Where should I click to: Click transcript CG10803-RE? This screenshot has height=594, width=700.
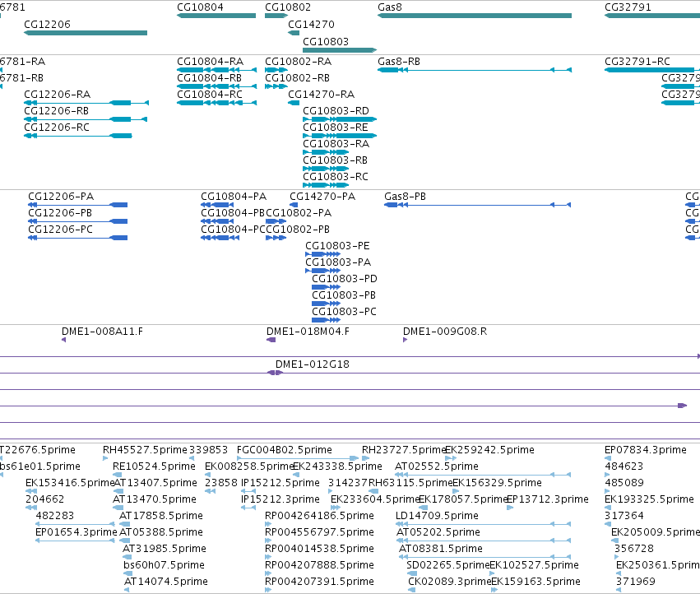pyautogui.click(x=340, y=136)
